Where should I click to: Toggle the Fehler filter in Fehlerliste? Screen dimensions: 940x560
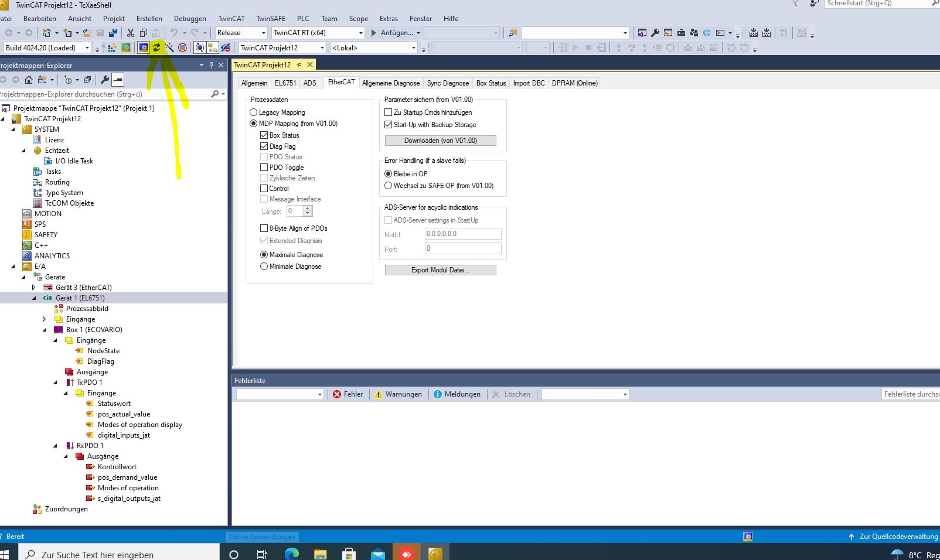[348, 394]
